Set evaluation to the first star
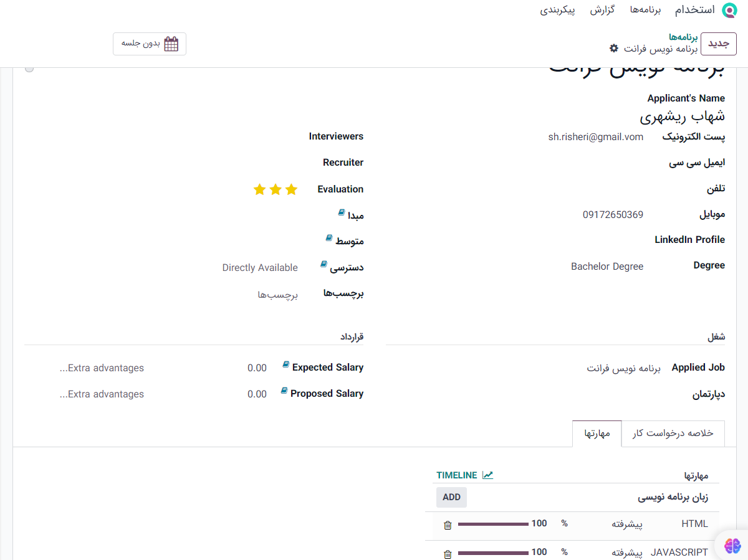Image resolution: width=748 pixels, height=560 pixels. pyautogui.click(x=292, y=189)
